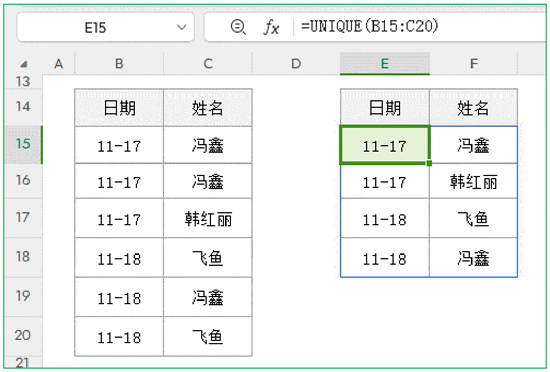Open the fx insert function icon
Screen dimensions: 550x372
pos(271,27)
